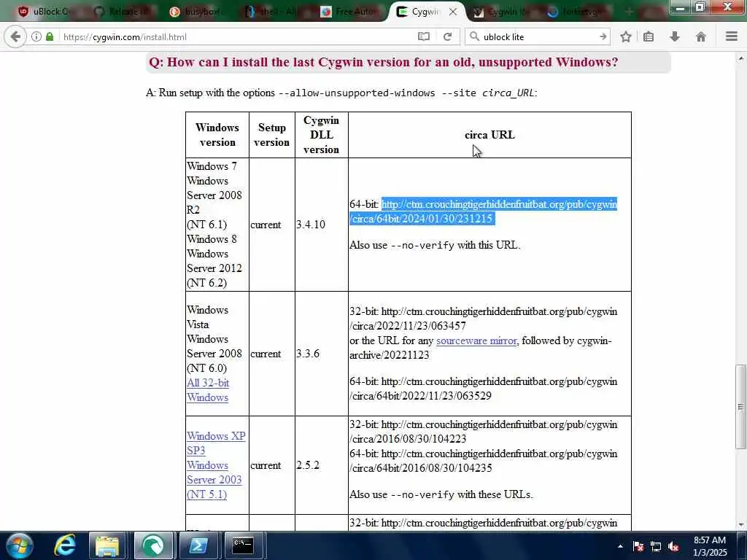
Task: Click the 32-bit 2022/11/23 circa URL text
Action: pos(484,319)
